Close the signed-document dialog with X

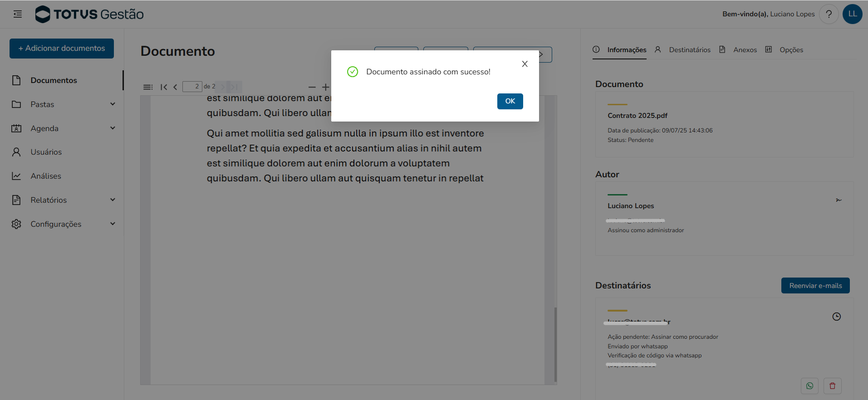525,64
